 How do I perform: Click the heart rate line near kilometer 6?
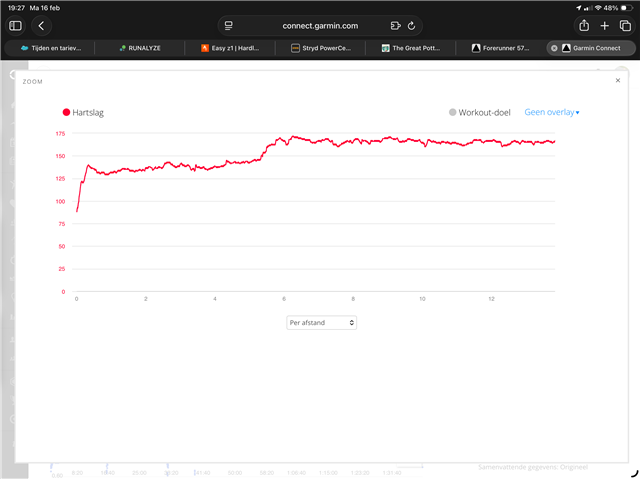[285, 140]
